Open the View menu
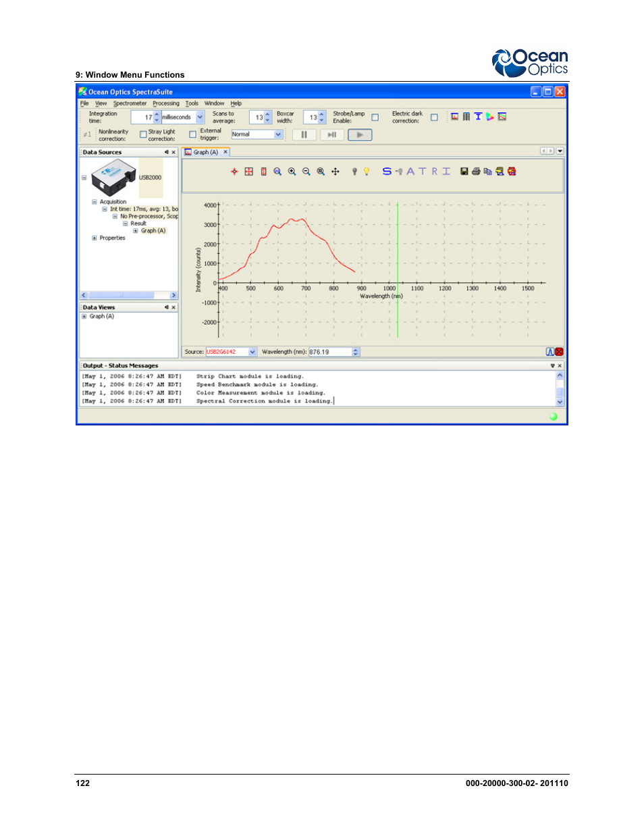644x834 pixels. pyautogui.click(x=101, y=103)
